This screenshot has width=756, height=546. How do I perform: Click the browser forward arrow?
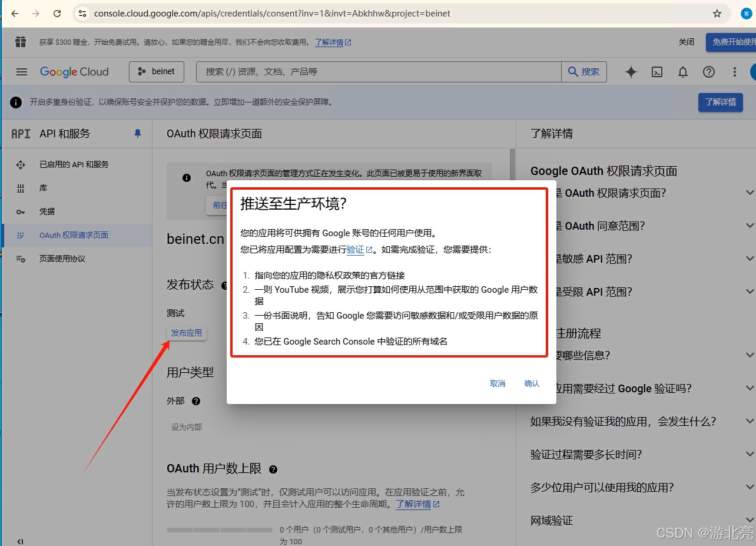[x=36, y=13]
